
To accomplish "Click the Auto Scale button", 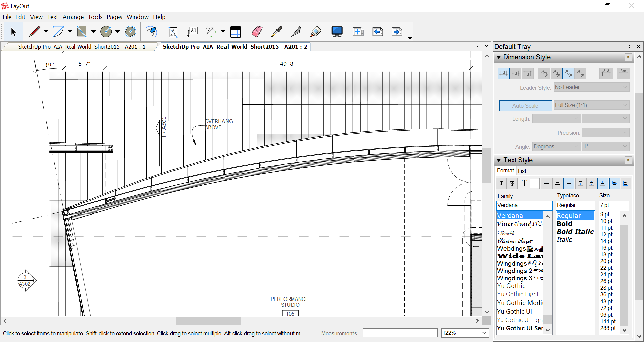I will click(525, 106).
